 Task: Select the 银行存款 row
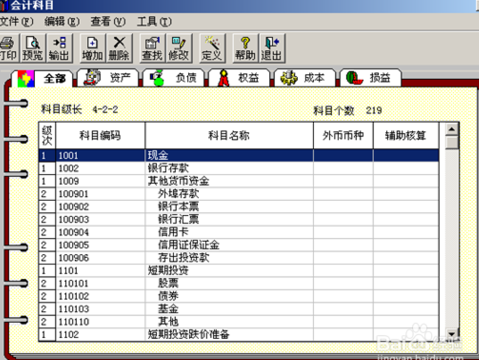(x=239, y=168)
